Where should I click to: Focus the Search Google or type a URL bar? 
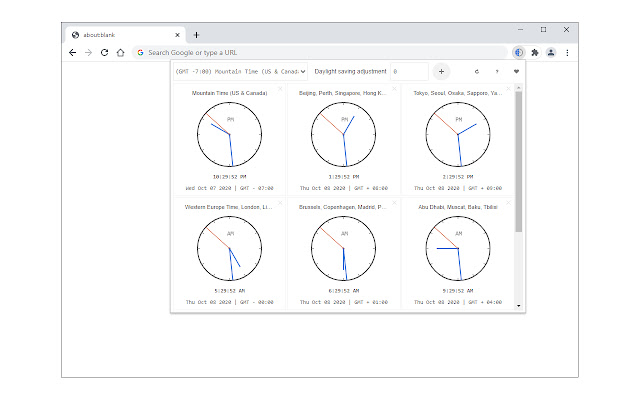(320, 53)
